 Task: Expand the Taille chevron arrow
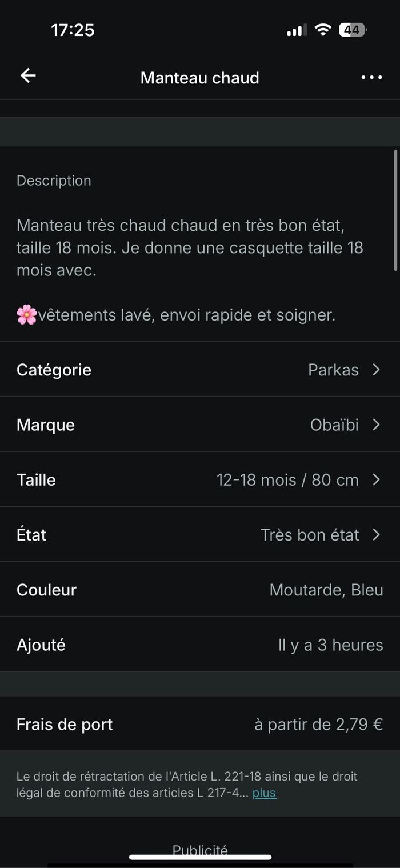coord(376,479)
